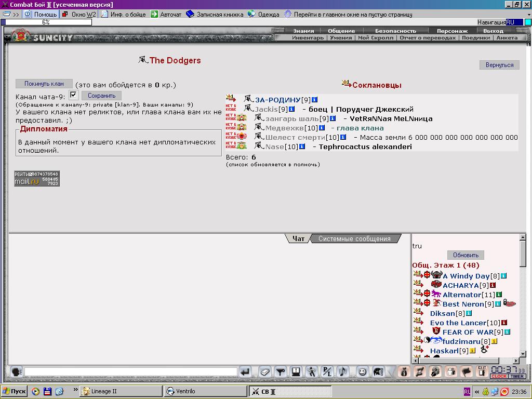Click the 6% progress bar
532x399 pixels.
pyautogui.click(x=46, y=22)
